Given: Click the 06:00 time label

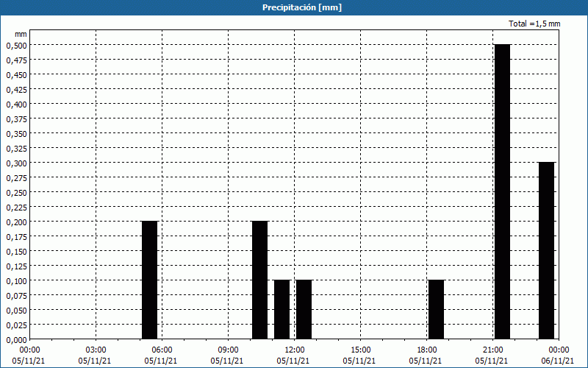Looking at the screenshot, I should click(x=162, y=350).
